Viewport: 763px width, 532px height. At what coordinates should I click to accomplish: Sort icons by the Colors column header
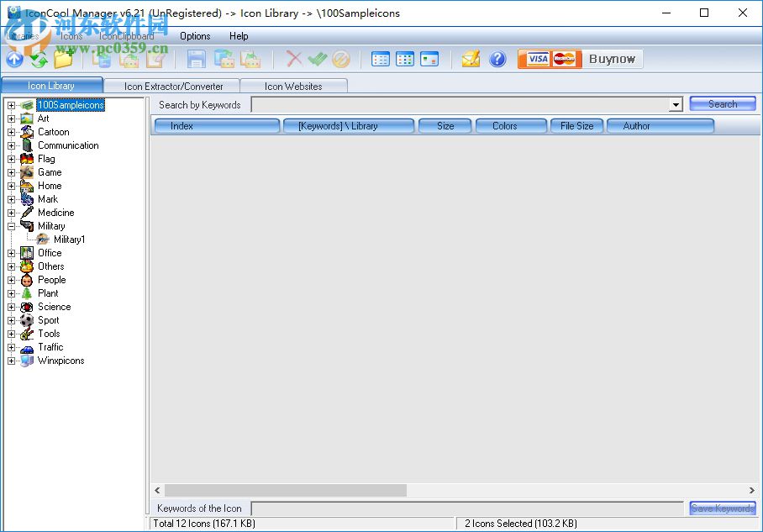[x=510, y=125]
